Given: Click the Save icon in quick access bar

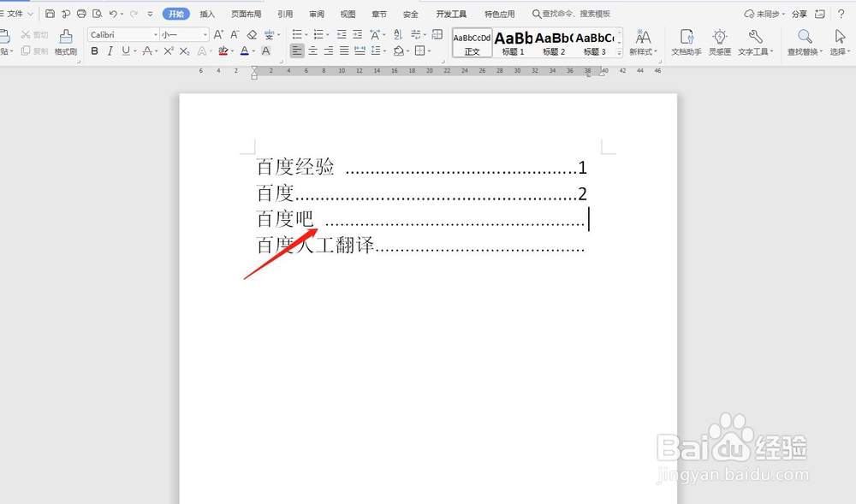Looking at the screenshot, I should pyautogui.click(x=50, y=14).
